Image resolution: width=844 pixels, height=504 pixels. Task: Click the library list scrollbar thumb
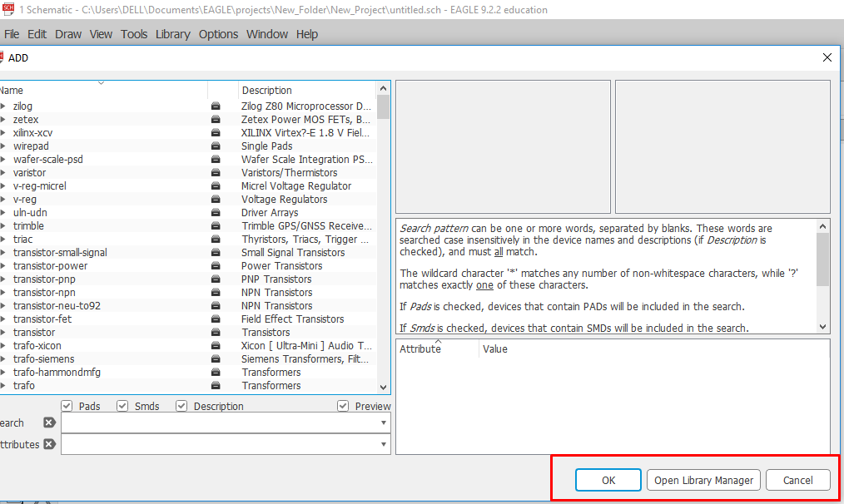tap(383, 106)
